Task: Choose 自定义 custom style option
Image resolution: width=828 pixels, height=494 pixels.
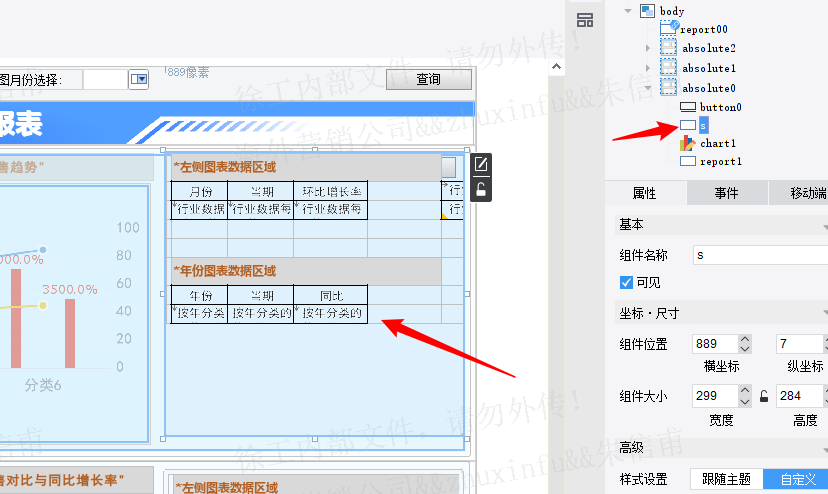Action: [798, 479]
